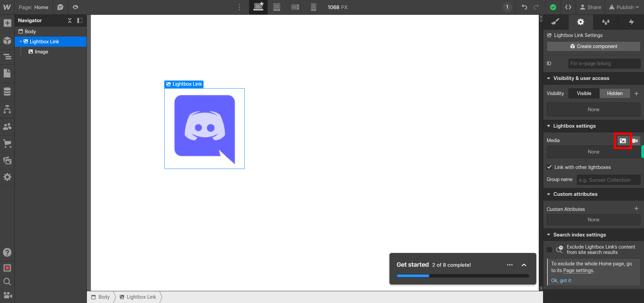Open the Ecommerce cart panel
Viewport: 644px width, 303px height.
(7, 144)
